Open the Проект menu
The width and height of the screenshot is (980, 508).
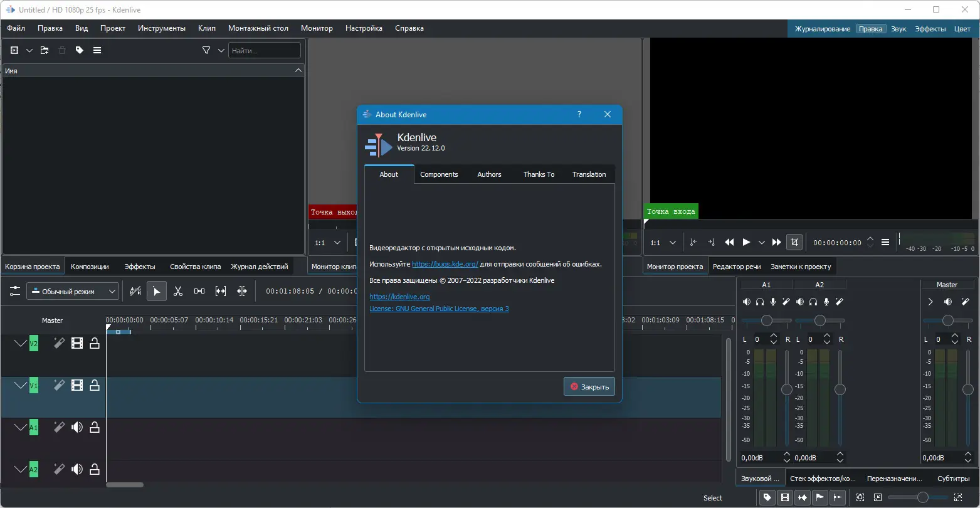pyautogui.click(x=113, y=28)
